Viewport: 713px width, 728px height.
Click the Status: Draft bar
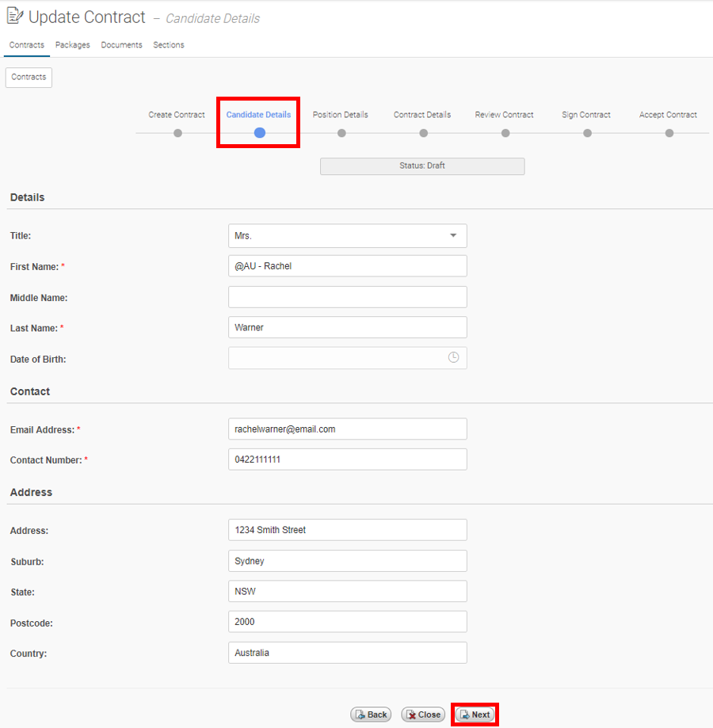click(422, 166)
